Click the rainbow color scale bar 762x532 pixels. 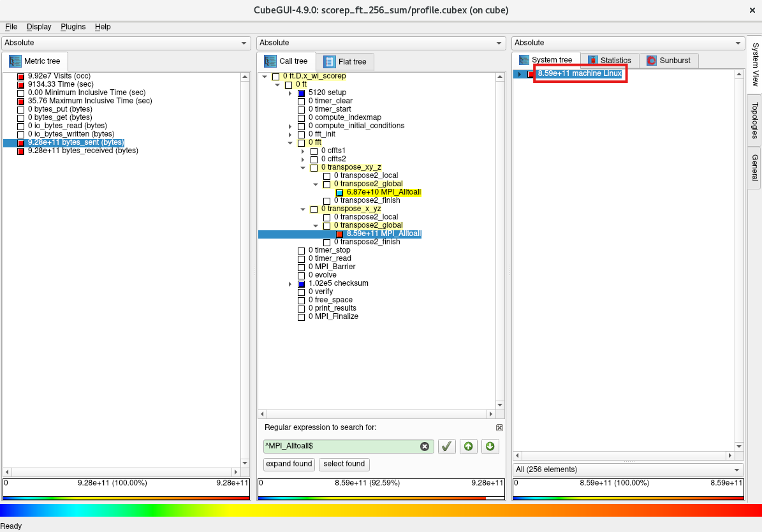[381, 510]
